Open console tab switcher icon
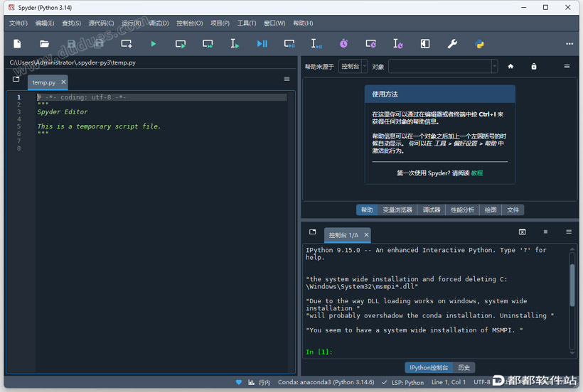Image resolution: width=583 pixels, height=392 pixels. point(313,232)
